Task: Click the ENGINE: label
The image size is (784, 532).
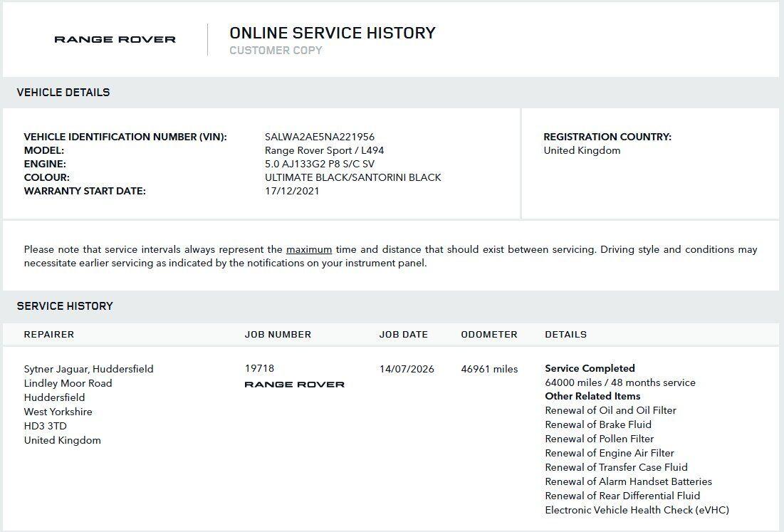Action: click(x=45, y=164)
